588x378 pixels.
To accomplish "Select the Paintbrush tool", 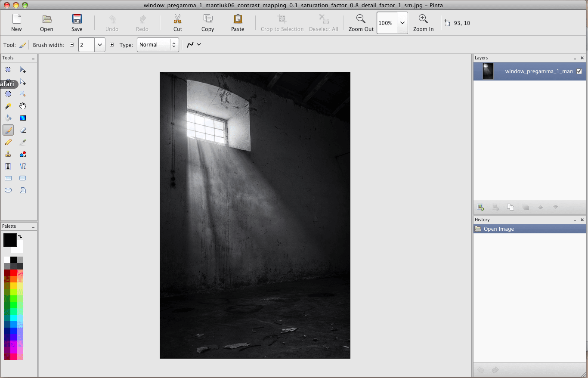I will click(8, 130).
